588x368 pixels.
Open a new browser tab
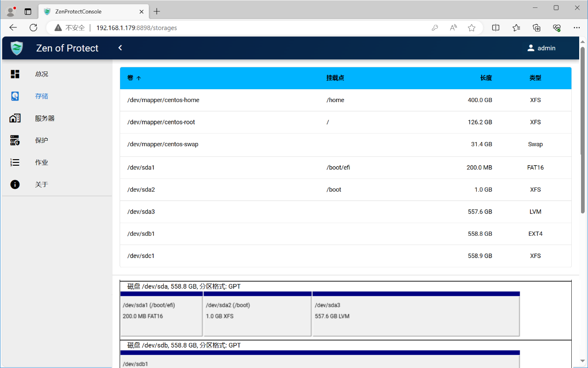[x=157, y=12]
